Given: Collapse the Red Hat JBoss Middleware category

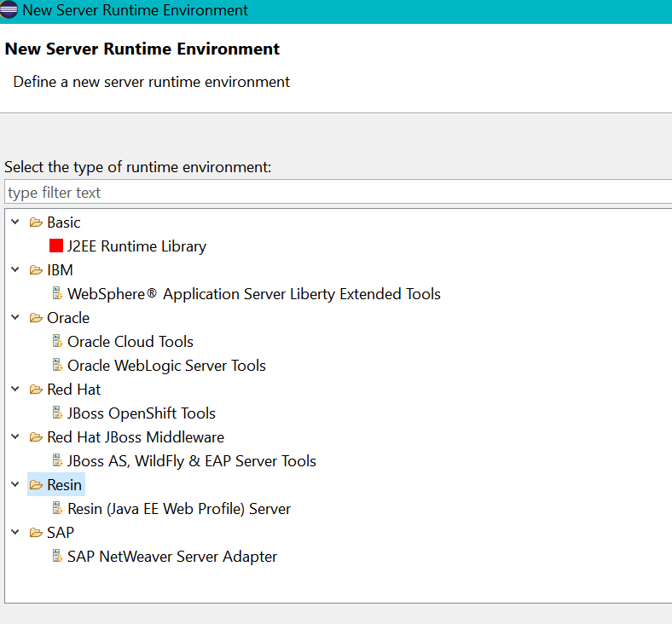Looking at the screenshot, I should point(15,436).
